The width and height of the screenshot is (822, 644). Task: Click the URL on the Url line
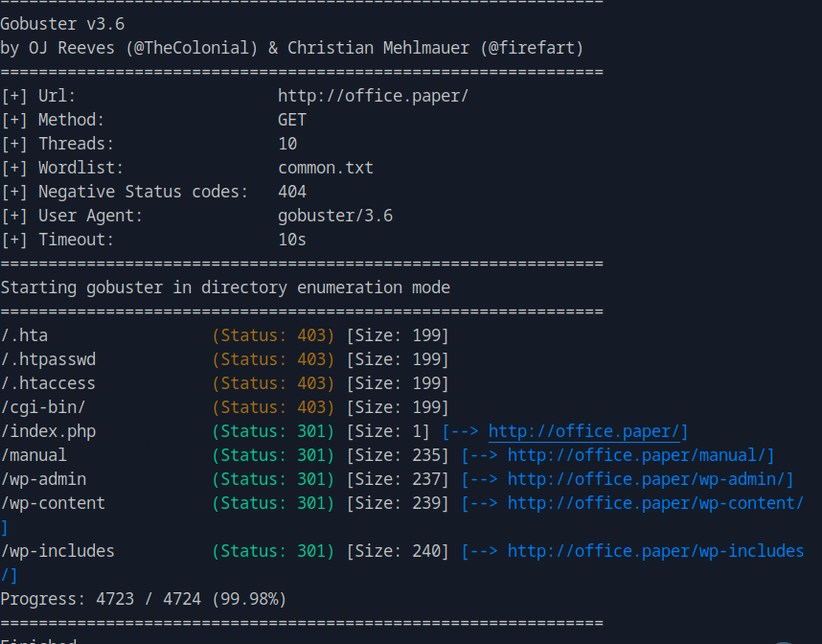click(x=373, y=96)
